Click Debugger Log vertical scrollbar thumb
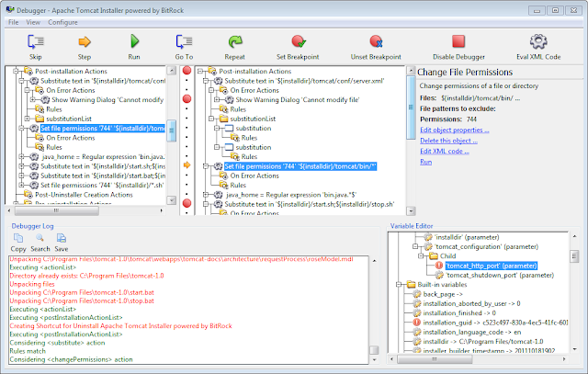The image size is (588, 374). click(x=374, y=350)
